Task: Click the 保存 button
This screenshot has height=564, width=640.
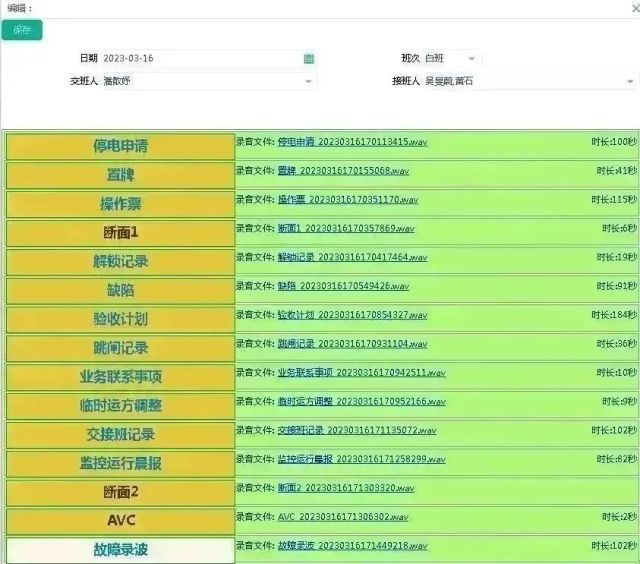Action: pos(22,30)
